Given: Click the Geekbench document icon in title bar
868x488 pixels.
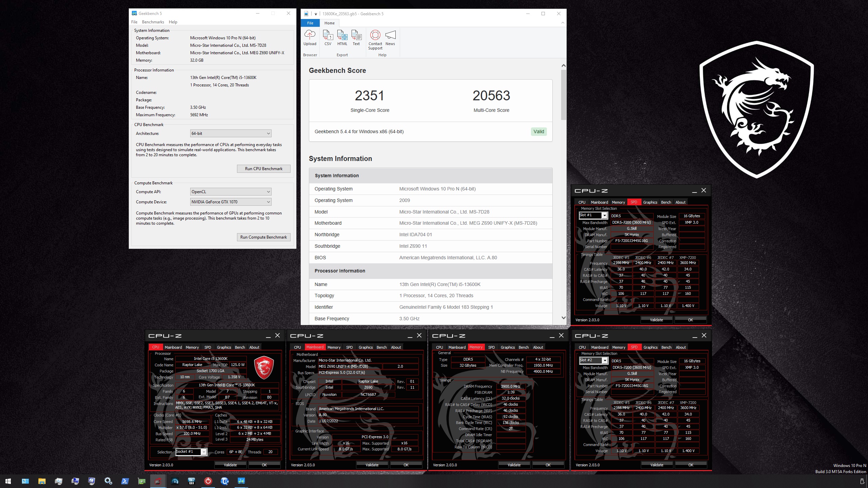Looking at the screenshot, I should [306, 14].
